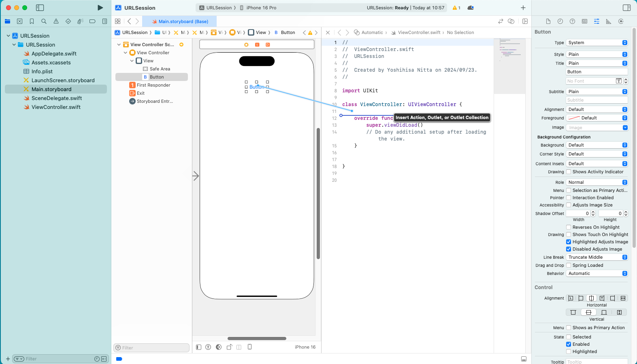
Task: Open the Find navigator magnifier icon
Action: coord(44,21)
